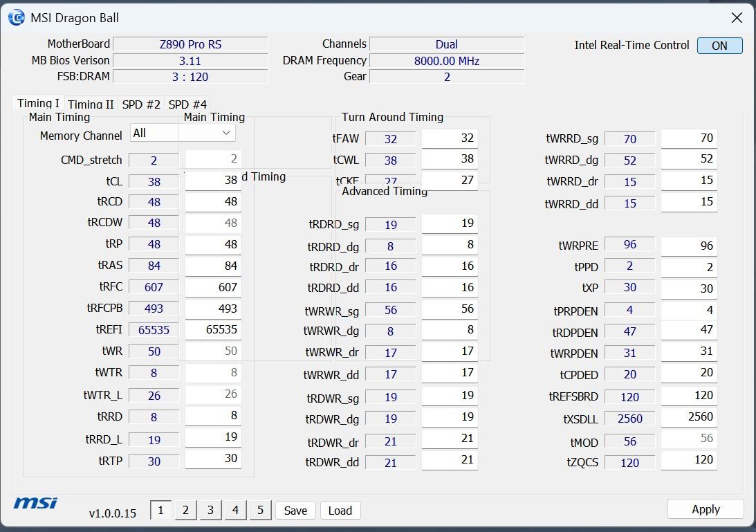
Task: Click the FSB:DRAM 3 : 120 value
Action: [x=190, y=77]
